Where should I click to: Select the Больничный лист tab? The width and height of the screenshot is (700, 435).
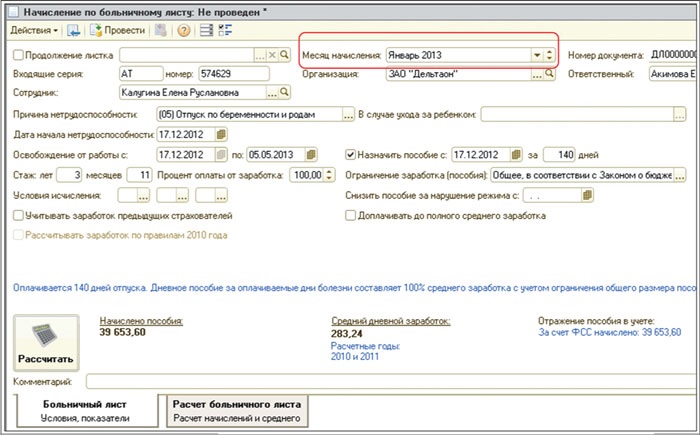[x=85, y=411]
